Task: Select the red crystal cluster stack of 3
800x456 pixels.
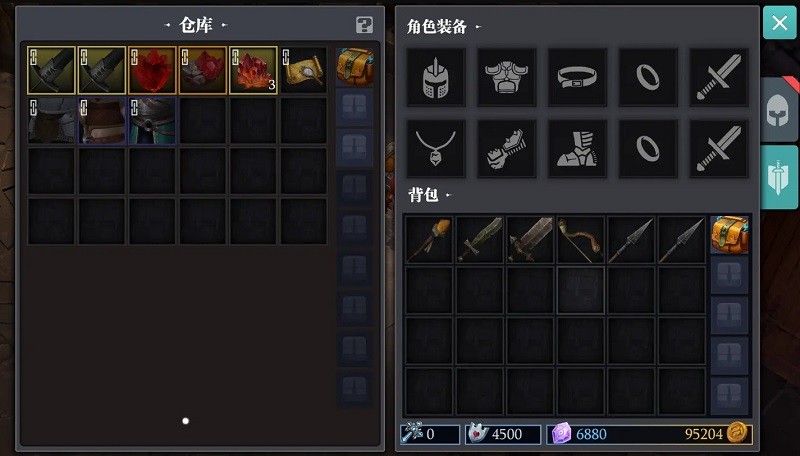Action: (254, 70)
